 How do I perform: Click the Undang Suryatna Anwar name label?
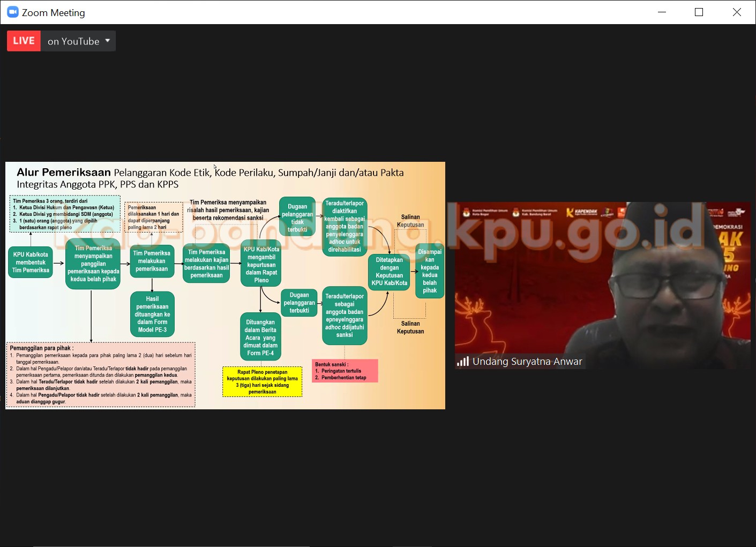(527, 362)
